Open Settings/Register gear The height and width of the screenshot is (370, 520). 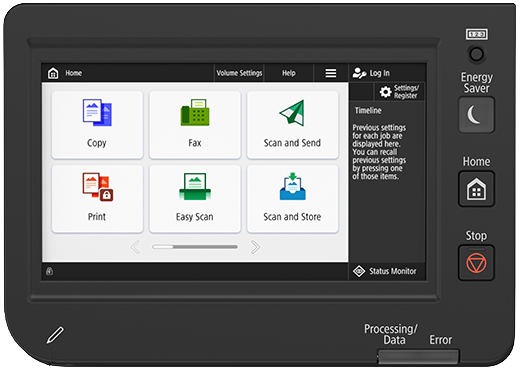[x=400, y=92]
